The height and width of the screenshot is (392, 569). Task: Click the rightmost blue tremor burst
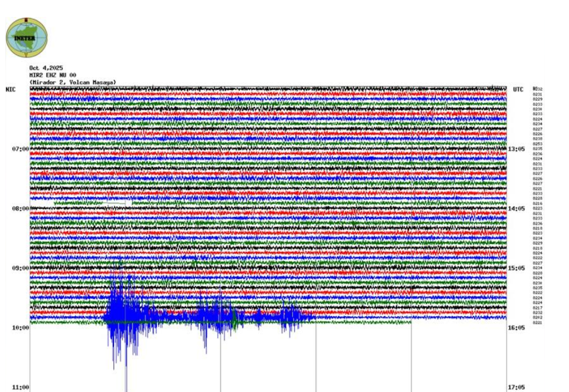tap(291, 316)
